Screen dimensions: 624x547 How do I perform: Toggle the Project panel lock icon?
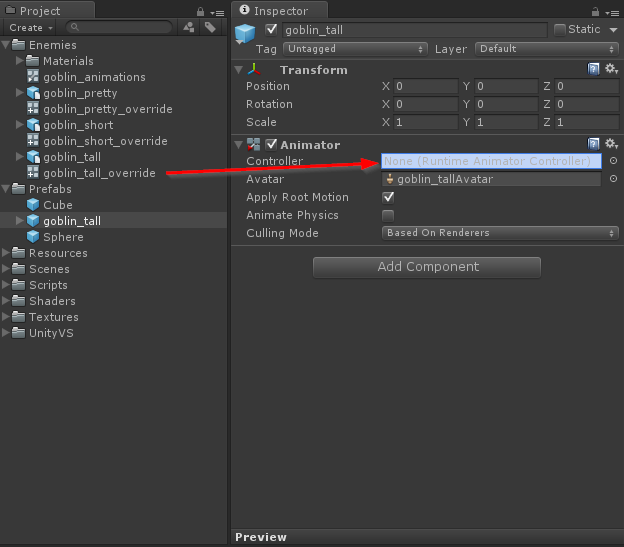tap(201, 12)
